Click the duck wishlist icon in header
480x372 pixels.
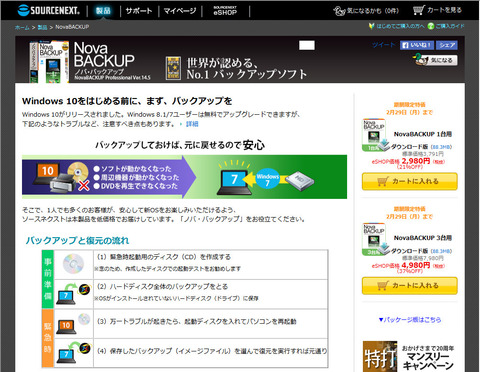coord(339,11)
